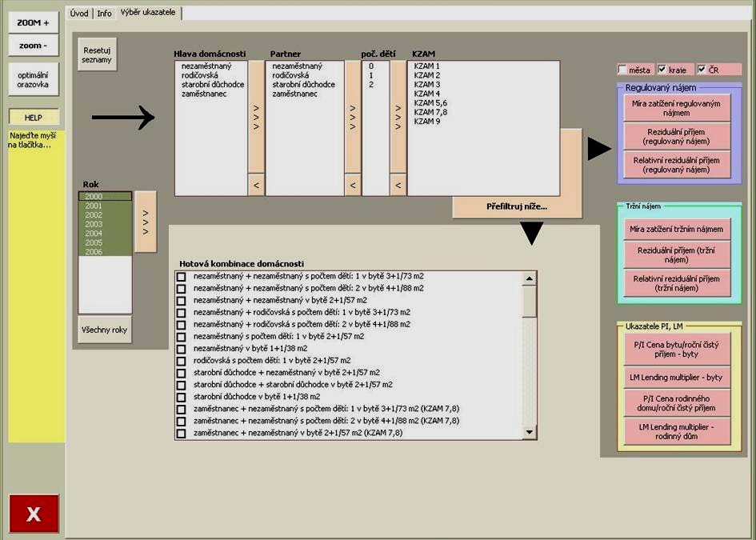This screenshot has height=540, width=756.
Task: Click the < arrow beside Partner list
Action: click(x=353, y=185)
